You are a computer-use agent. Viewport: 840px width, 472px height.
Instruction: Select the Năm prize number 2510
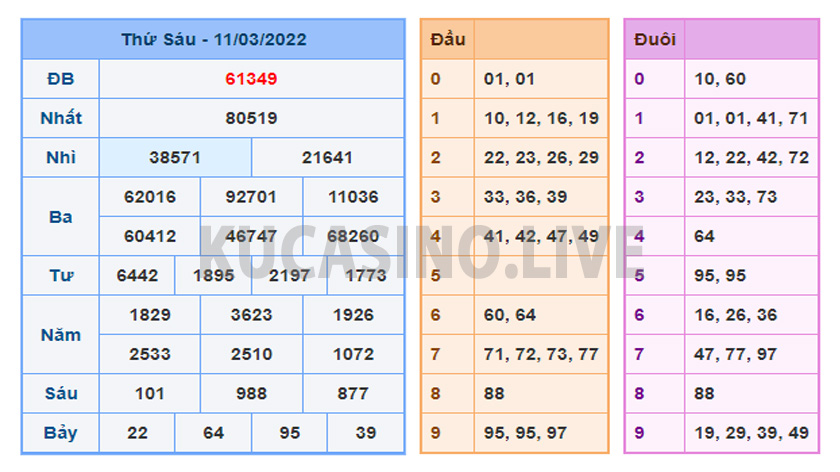pos(251,354)
